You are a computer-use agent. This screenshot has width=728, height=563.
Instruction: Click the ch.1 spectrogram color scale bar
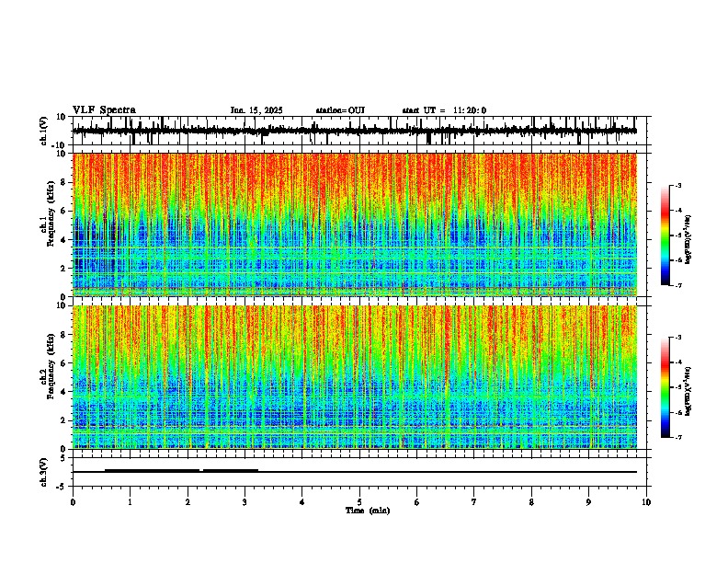[665, 236]
